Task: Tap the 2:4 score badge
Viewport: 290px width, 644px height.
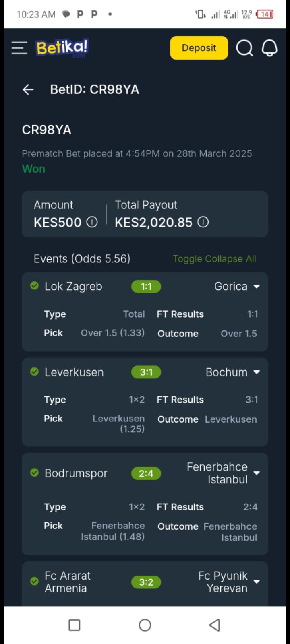Action: click(146, 473)
